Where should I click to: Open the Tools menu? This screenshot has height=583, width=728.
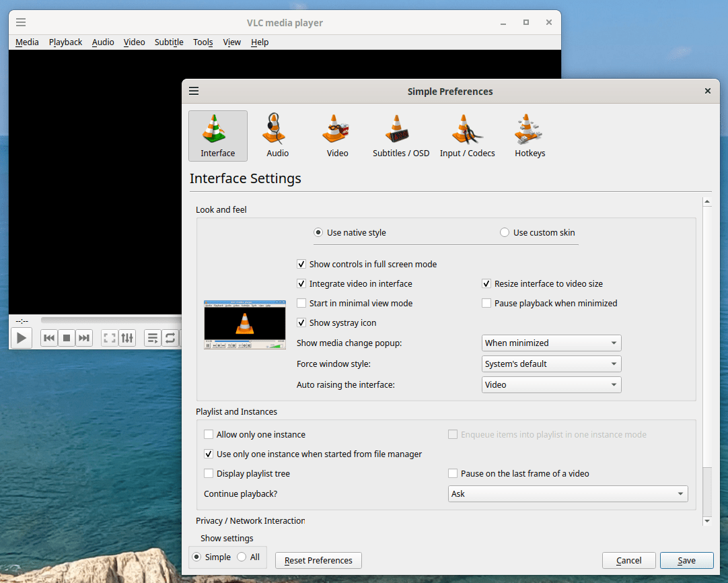[x=203, y=42]
